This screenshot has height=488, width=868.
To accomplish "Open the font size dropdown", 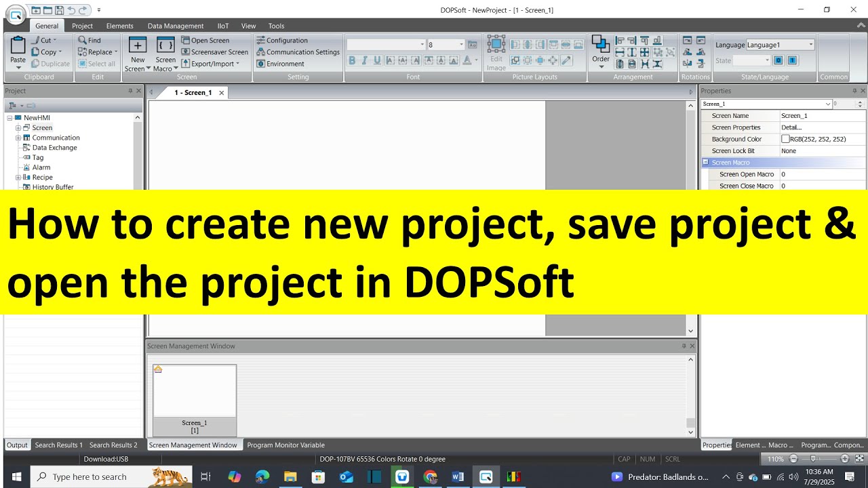I will (x=462, y=45).
